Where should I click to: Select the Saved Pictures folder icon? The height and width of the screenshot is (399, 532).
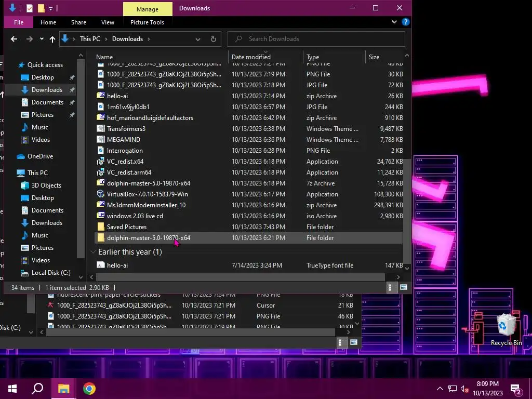click(x=100, y=227)
